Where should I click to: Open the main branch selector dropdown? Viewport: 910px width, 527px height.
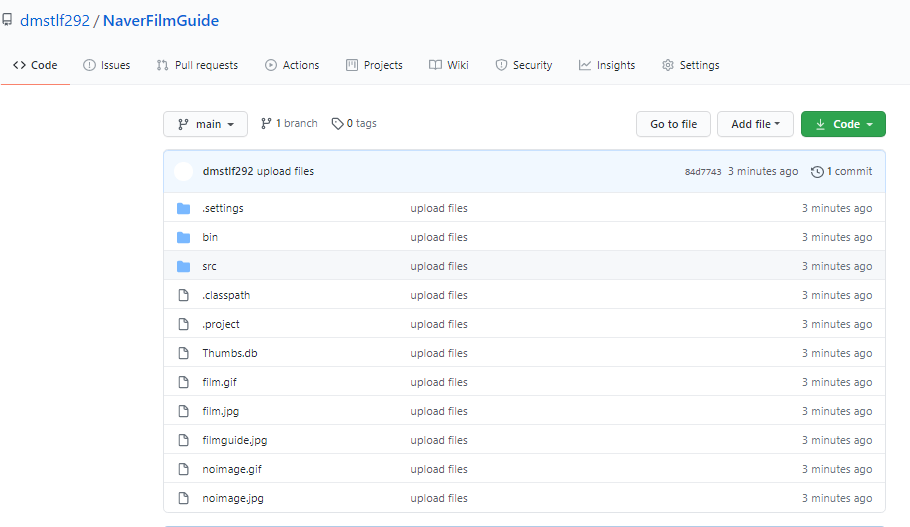(x=205, y=124)
